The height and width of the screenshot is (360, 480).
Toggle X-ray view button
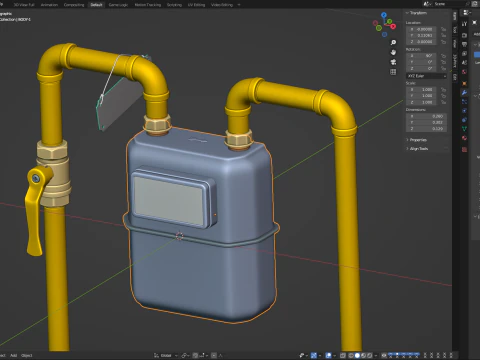pyautogui.click(x=343, y=355)
